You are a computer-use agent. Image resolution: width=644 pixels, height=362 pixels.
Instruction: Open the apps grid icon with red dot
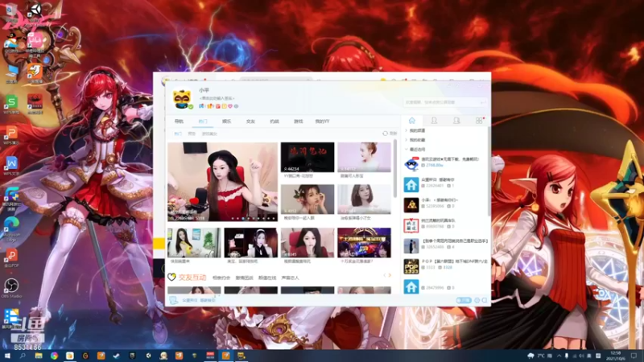click(x=479, y=120)
